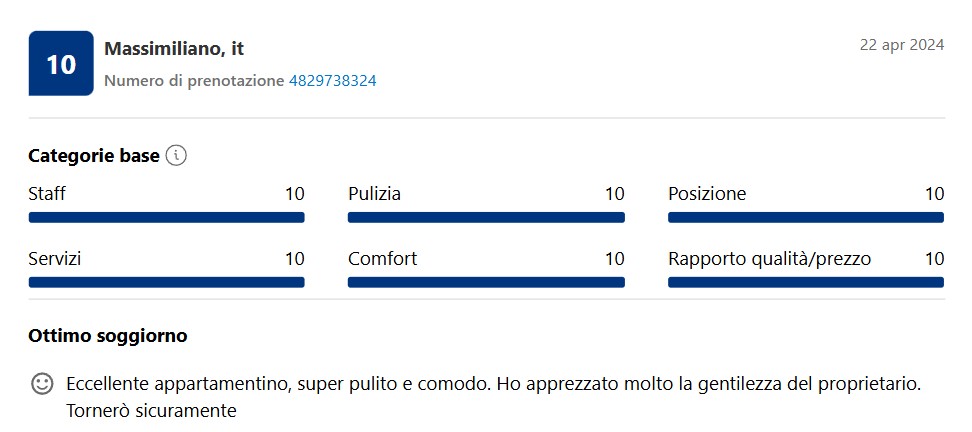Image resolution: width=972 pixels, height=432 pixels.
Task: Click the Ottimo soggiorno review title
Action: click(108, 337)
